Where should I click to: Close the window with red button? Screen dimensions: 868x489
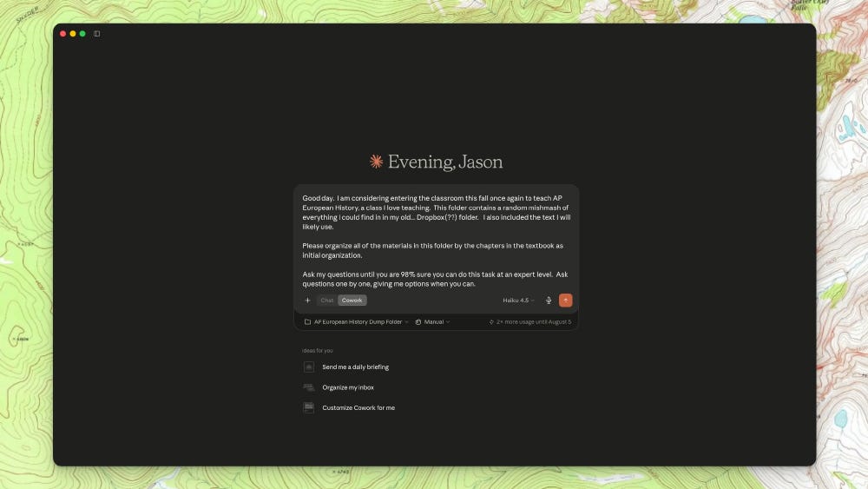63,34
